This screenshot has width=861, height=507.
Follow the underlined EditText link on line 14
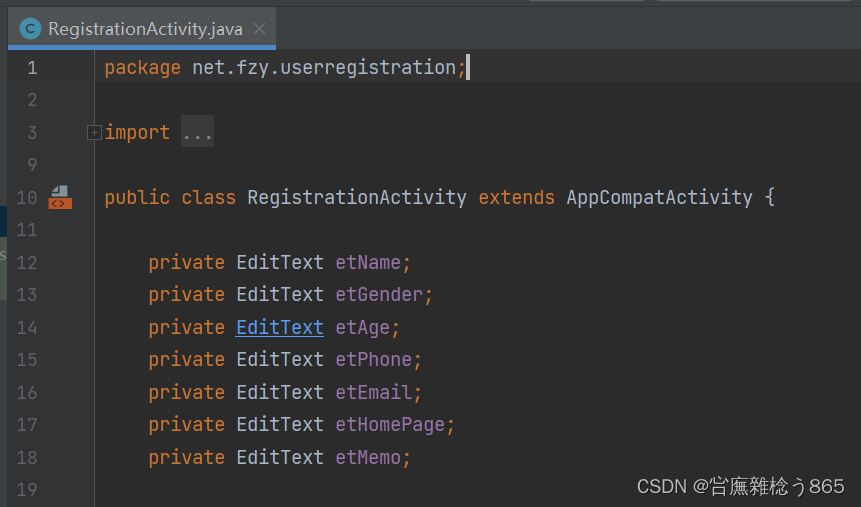[280, 327]
